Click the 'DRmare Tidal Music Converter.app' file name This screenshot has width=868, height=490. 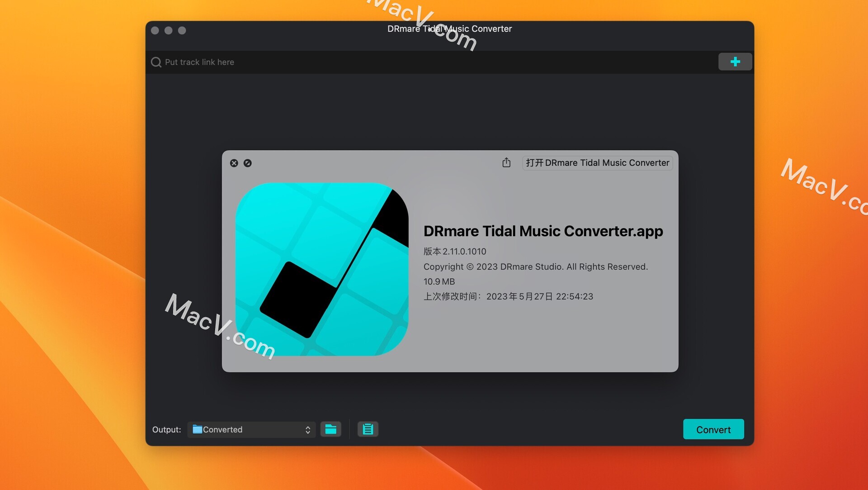point(543,231)
